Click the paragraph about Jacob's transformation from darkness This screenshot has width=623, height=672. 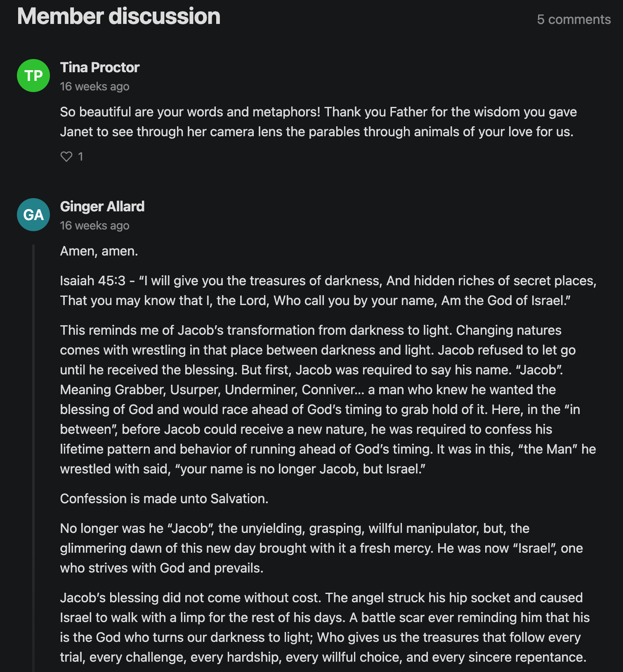[328, 400]
